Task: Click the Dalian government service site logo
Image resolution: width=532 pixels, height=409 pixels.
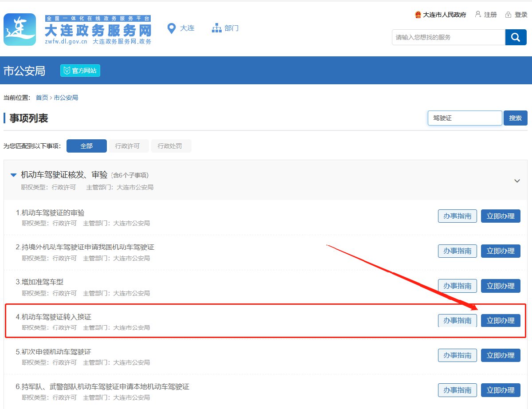Action: [x=20, y=30]
